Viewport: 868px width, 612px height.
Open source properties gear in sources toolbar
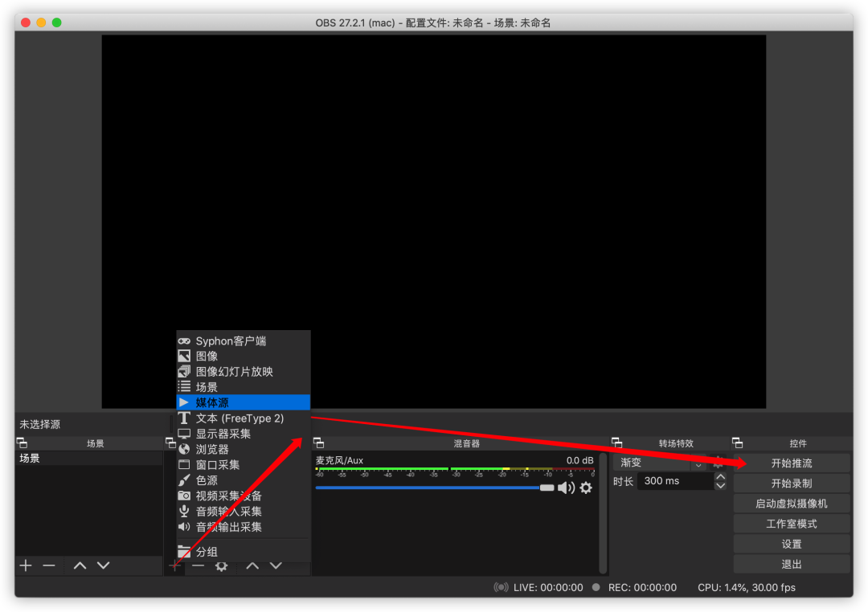[x=222, y=565]
